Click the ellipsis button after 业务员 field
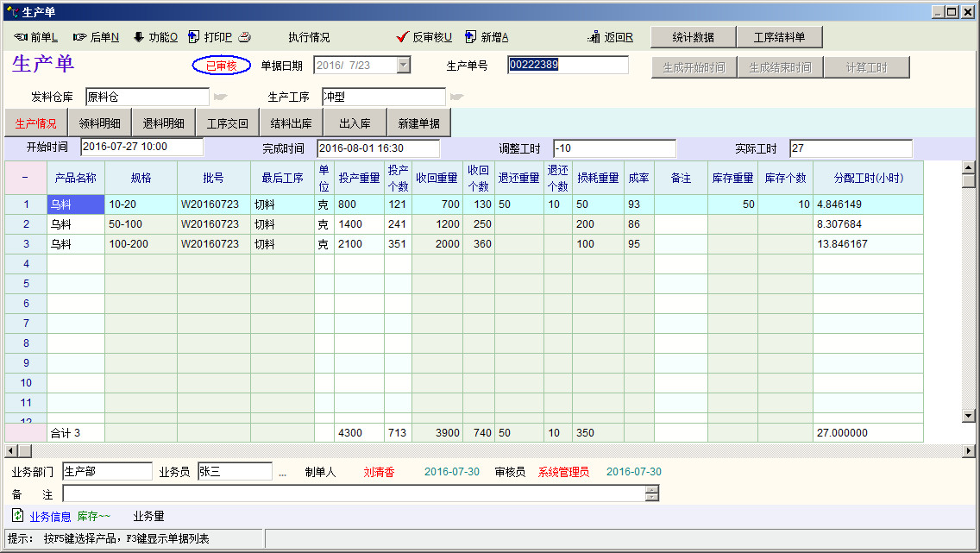The width and height of the screenshot is (980, 553). tap(282, 472)
